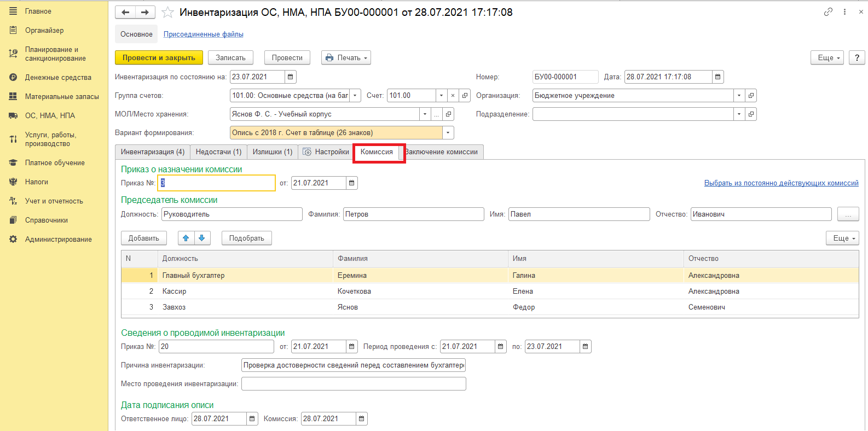Open ОС, НМА, НПА sidebar section
Image resolution: width=868 pixels, height=431 pixels.
pos(50,116)
